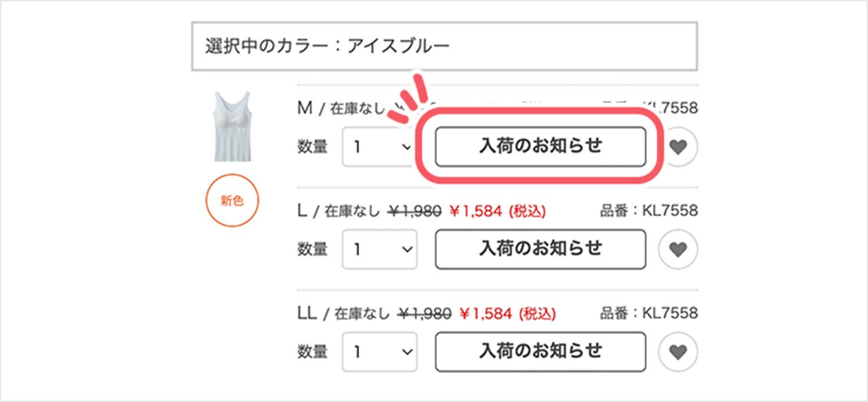
Task: Open the quantity dropdown for size M
Action: point(379,147)
